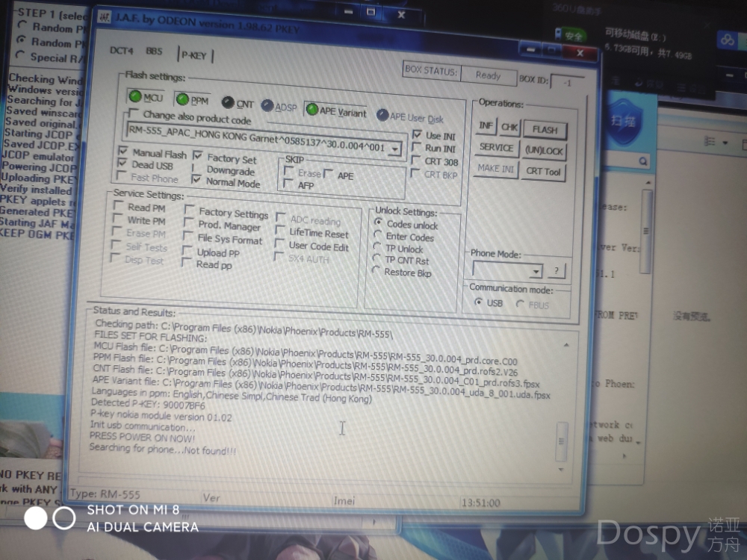Enable the Factory Settings checkbox
The width and height of the screenshot is (747, 560).
190,210
